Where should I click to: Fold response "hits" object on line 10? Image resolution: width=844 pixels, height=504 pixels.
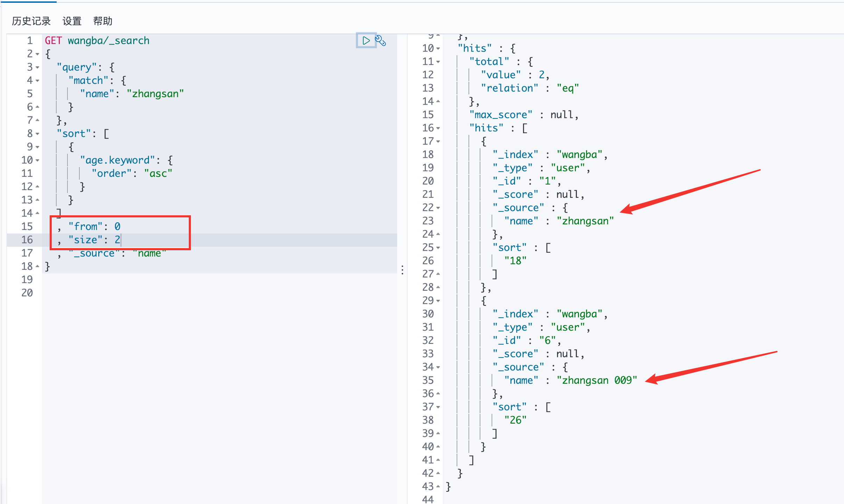(x=438, y=48)
